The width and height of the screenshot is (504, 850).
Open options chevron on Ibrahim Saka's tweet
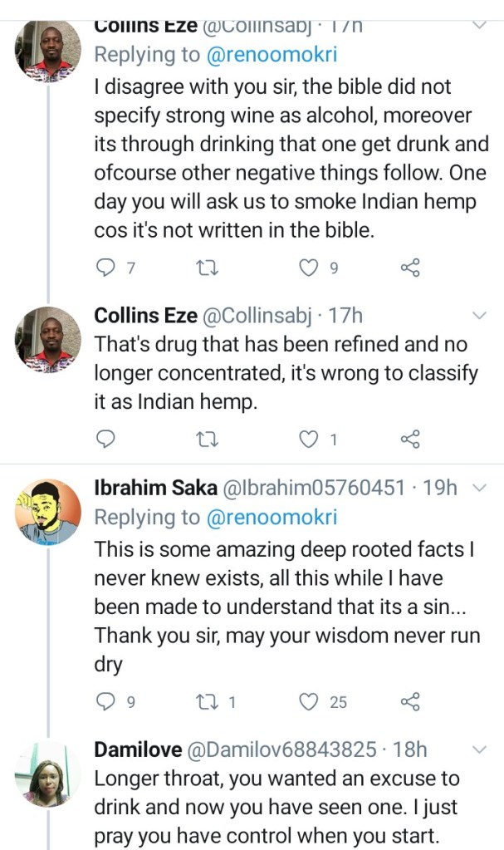tap(479, 488)
